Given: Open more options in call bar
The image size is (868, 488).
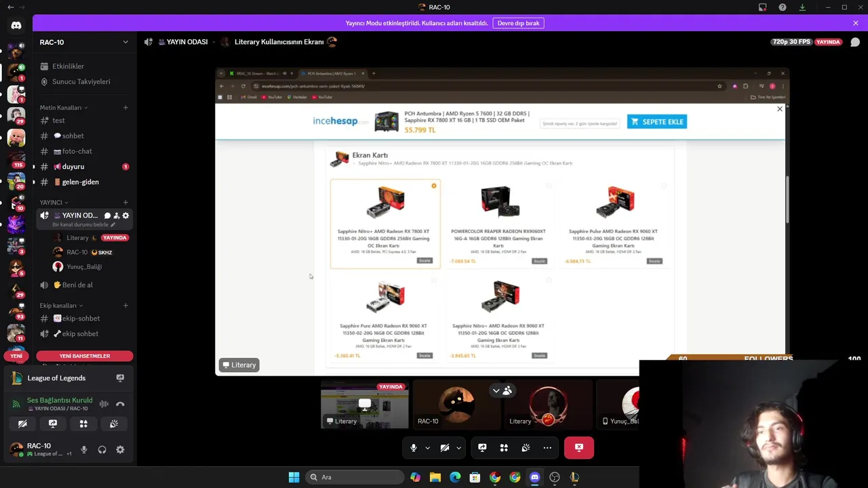Looking at the screenshot, I should (x=547, y=448).
